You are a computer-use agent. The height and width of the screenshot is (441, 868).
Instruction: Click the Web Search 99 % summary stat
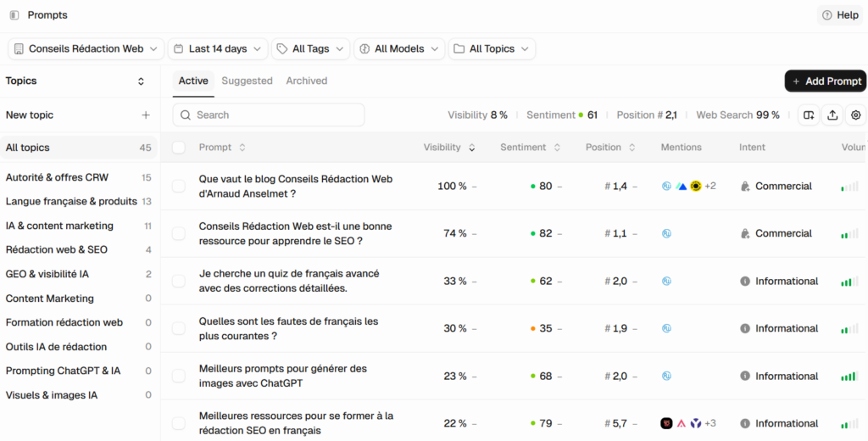click(x=738, y=115)
